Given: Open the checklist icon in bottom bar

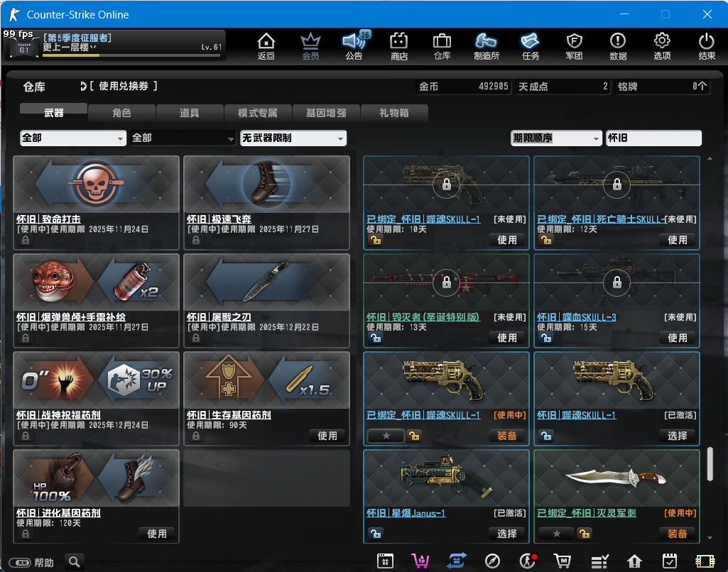Looking at the screenshot, I should pyautogui.click(x=599, y=561).
